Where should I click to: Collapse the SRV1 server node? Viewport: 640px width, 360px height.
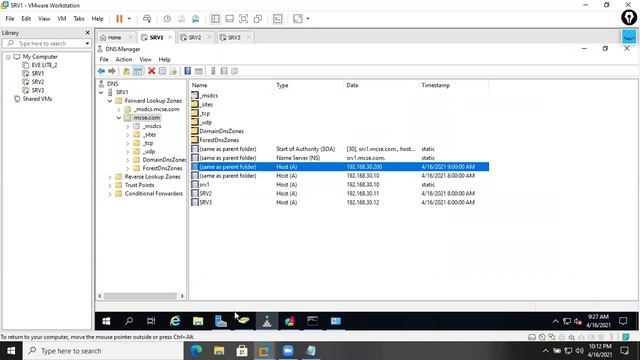[101, 93]
